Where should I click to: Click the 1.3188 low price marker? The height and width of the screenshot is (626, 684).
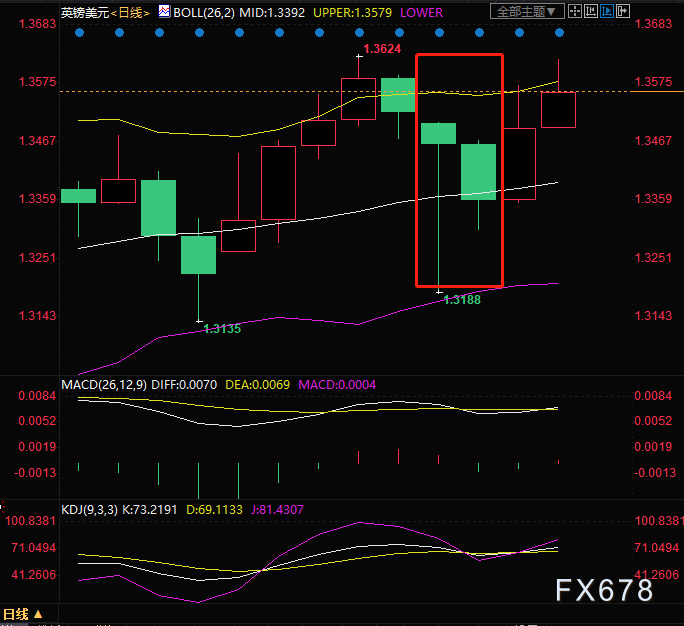point(461,299)
